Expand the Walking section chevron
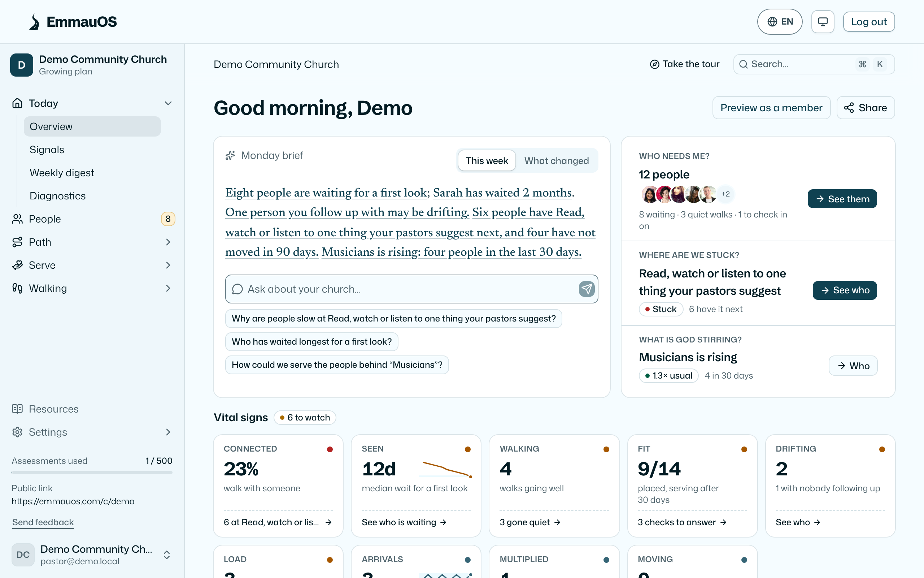 [168, 288]
